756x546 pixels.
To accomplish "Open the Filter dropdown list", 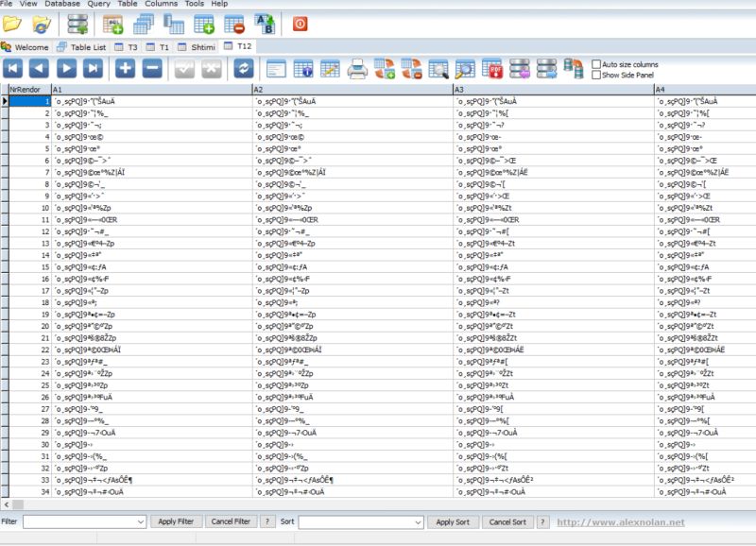I will [142, 520].
